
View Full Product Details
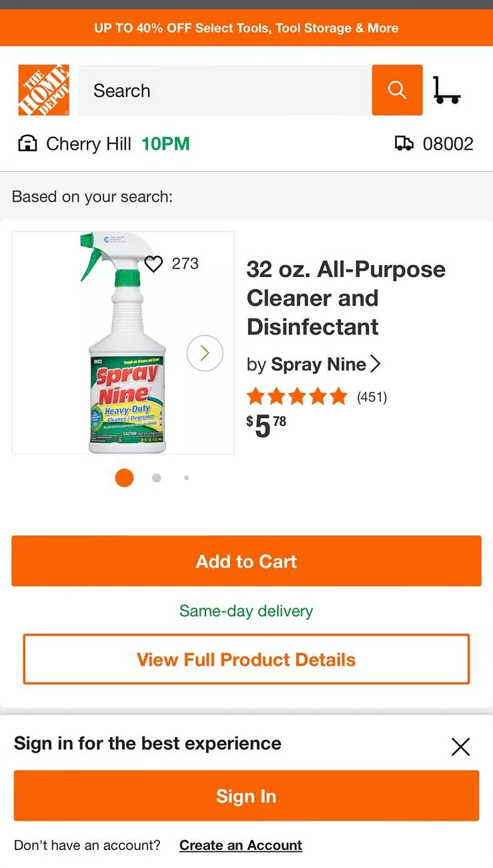click(x=246, y=660)
